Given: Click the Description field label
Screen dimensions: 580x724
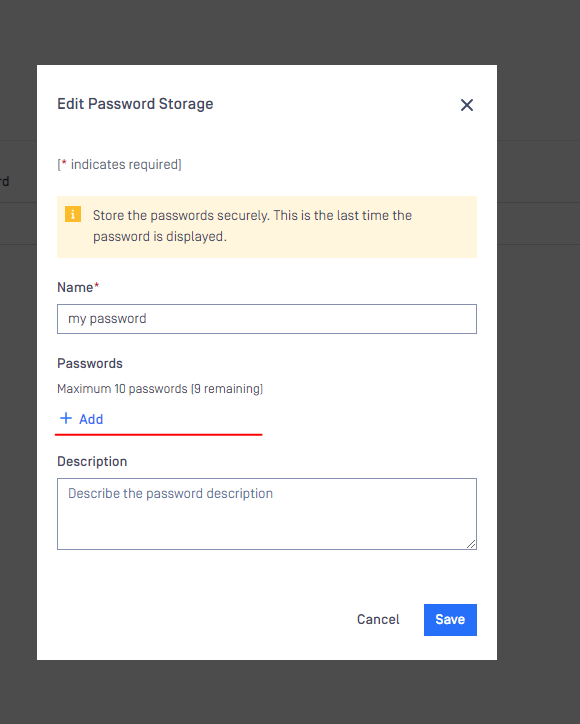Looking at the screenshot, I should (92, 461).
